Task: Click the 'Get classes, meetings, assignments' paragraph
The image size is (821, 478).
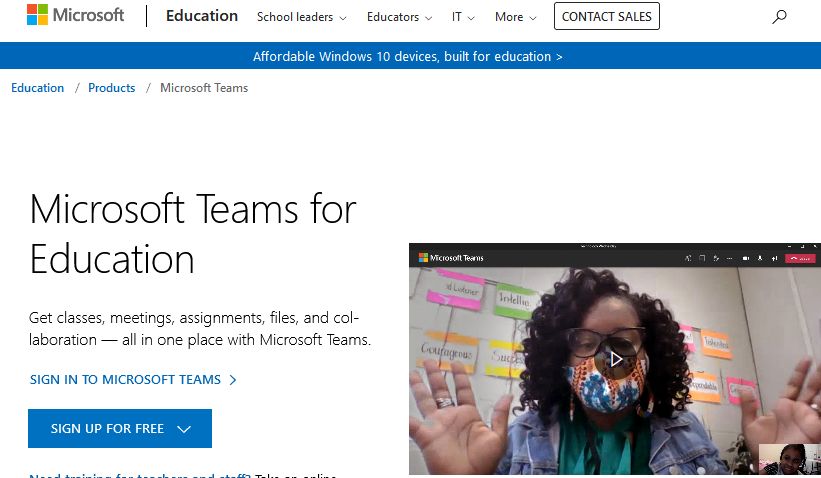Action: (x=200, y=328)
